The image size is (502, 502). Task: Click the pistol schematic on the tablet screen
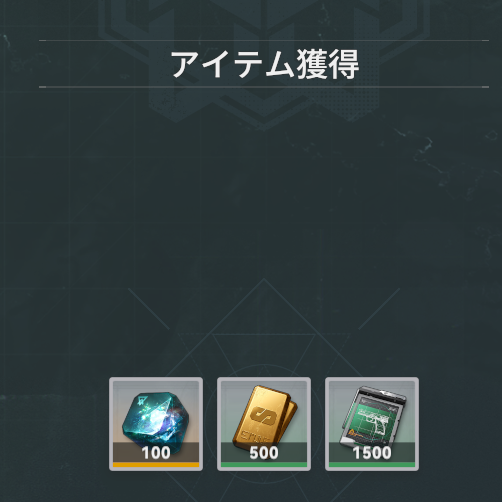coord(372,420)
